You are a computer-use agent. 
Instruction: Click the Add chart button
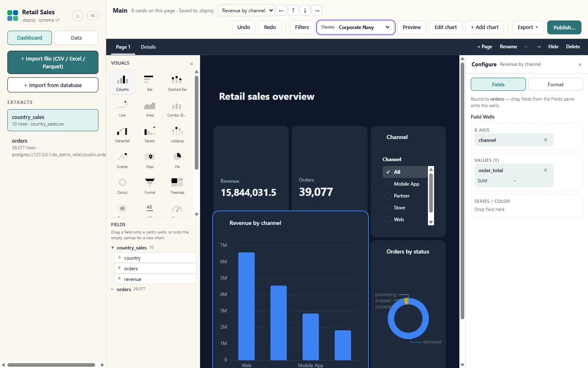(x=485, y=27)
